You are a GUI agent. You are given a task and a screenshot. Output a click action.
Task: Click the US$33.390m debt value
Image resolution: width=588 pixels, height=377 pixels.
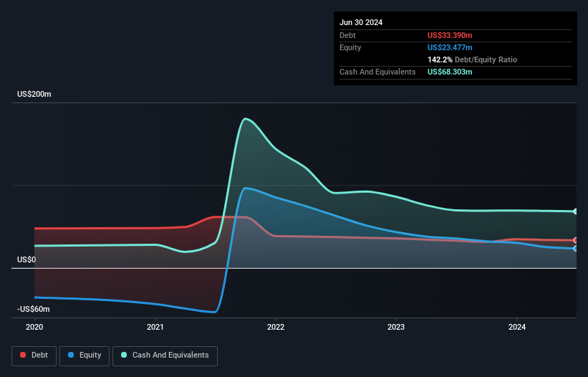coord(450,35)
